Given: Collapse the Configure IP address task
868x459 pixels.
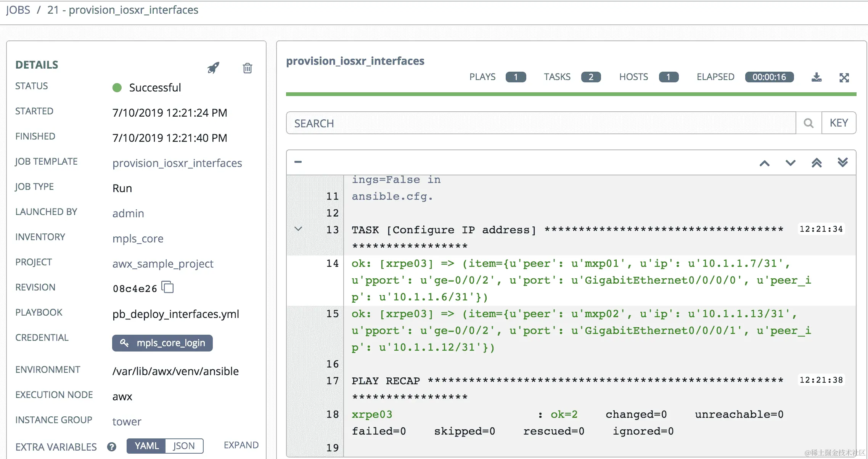Looking at the screenshot, I should pyautogui.click(x=298, y=229).
